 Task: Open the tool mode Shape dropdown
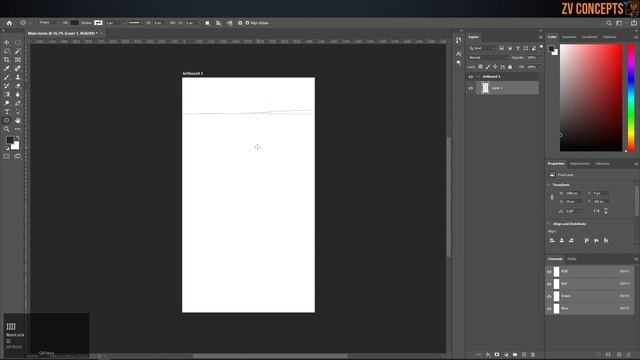(x=49, y=22)
